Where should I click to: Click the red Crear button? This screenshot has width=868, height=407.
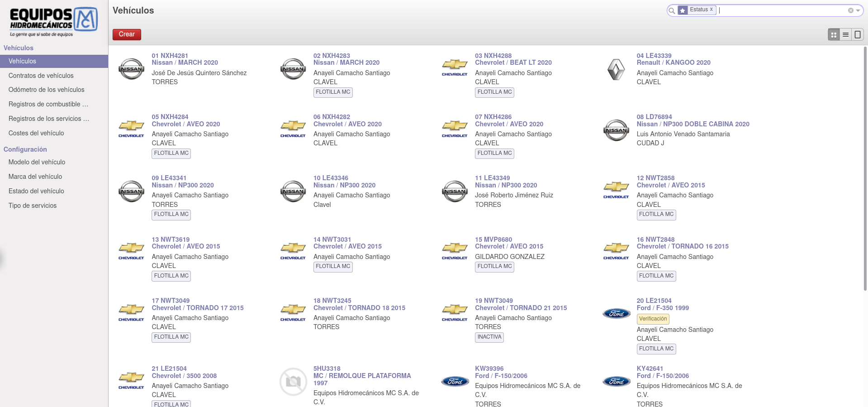(127, 34)
